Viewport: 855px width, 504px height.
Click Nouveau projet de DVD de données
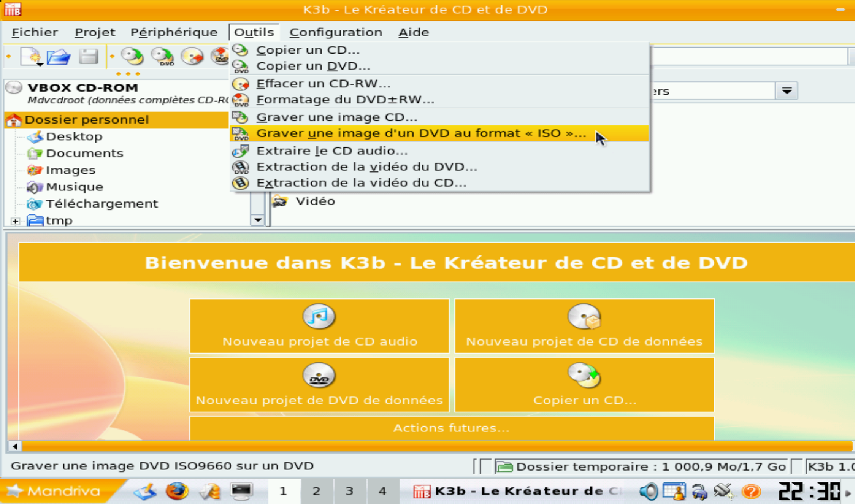(319, 384)
